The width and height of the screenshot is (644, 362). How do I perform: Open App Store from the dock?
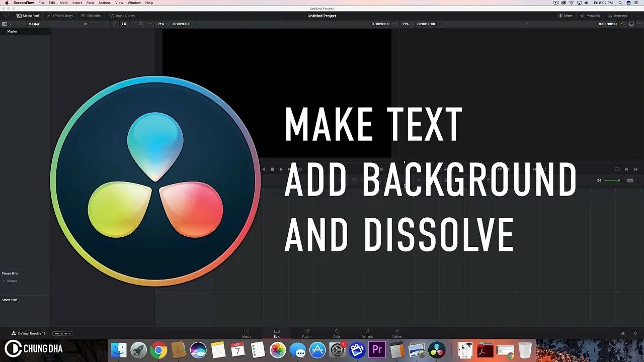[317, 349]
